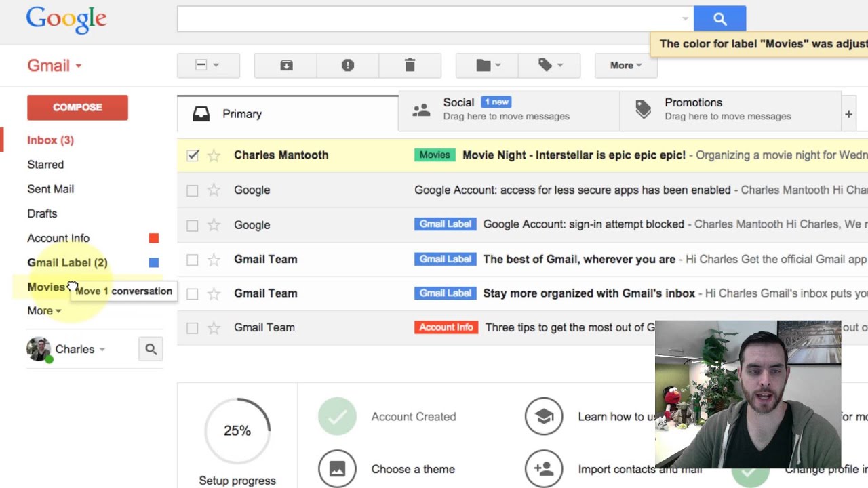
Task: Click the Archive icon in toolbar
Action: pyautogui.click(x=286, y=65)
